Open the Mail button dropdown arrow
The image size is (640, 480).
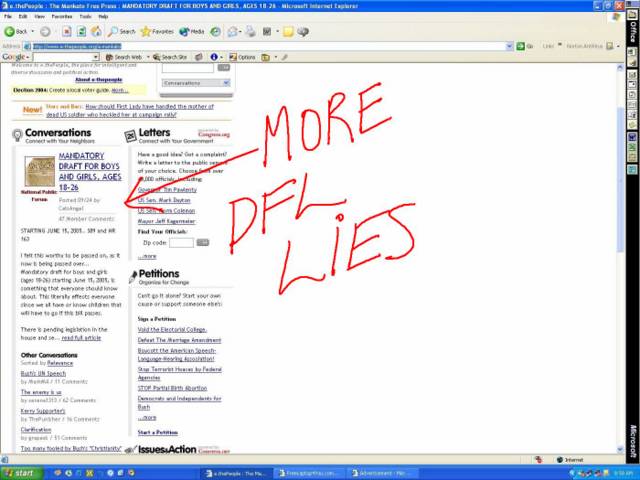[240, 31]
